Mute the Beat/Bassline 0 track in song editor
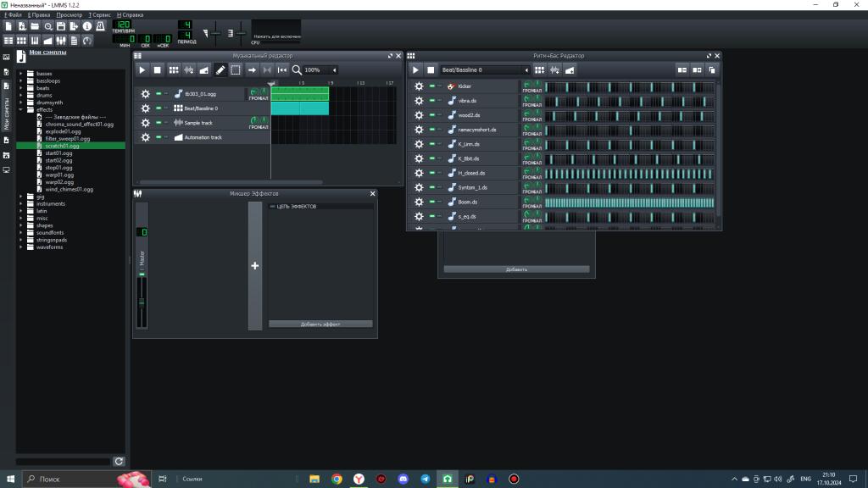The height and width of the screenshot is (488, 868). coord(159,108)
